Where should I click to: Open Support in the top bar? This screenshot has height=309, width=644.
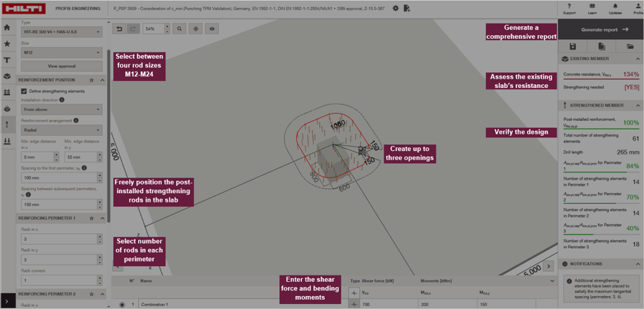(570, 9)
